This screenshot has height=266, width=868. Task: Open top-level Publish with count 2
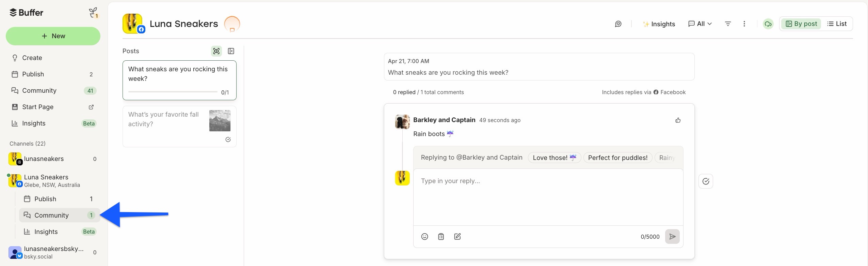pyautogui.click(x=53, y=74)
